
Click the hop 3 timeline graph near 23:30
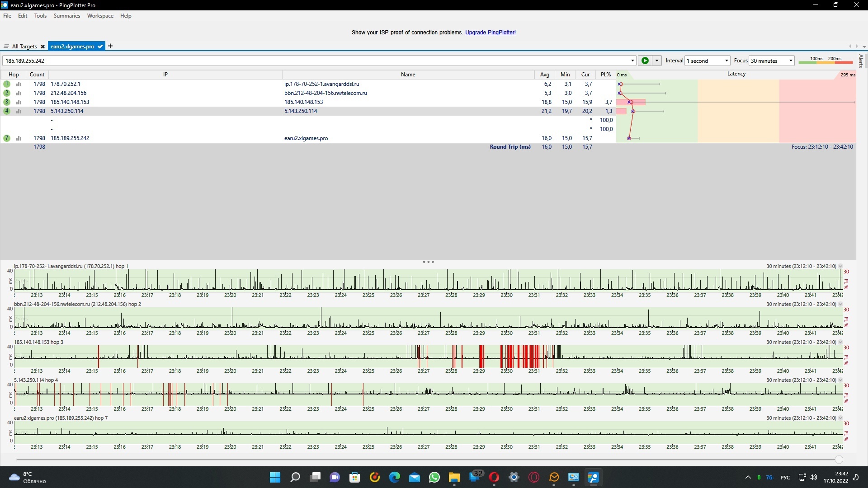coord(506,357)
